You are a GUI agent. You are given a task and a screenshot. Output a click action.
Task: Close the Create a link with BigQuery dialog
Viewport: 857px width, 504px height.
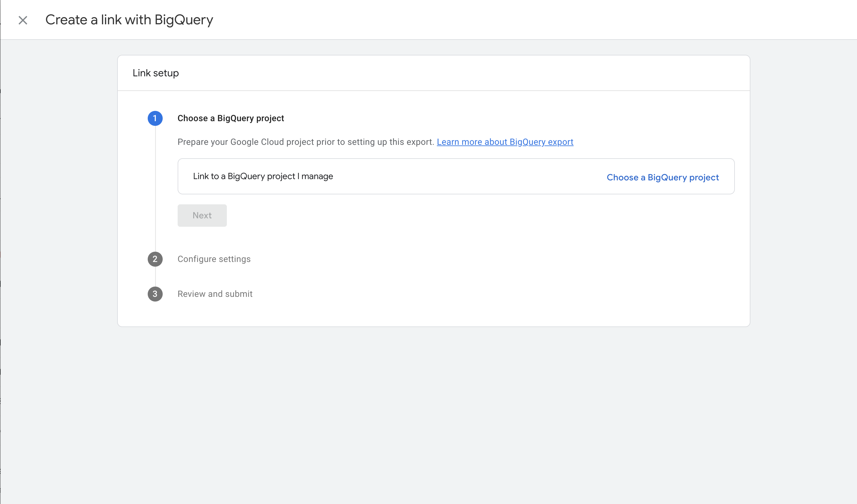(23, 20)
